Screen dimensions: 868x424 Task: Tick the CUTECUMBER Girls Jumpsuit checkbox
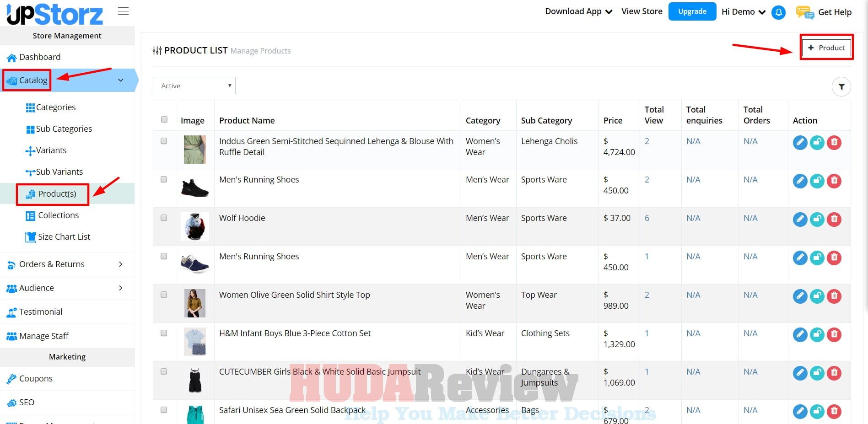[x=164, y=371]
